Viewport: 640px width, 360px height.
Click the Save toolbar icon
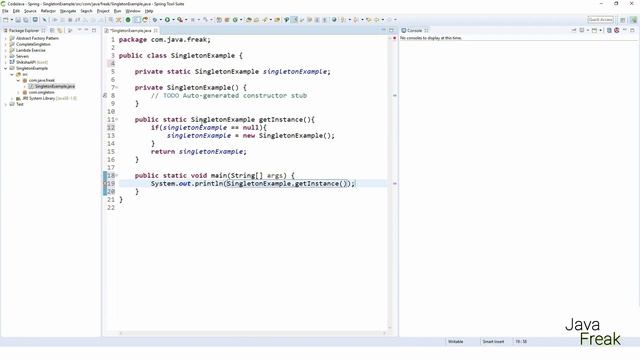pyautogui.click(x=18, y=20)
